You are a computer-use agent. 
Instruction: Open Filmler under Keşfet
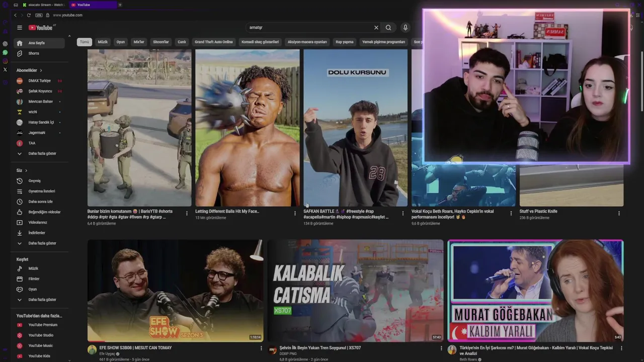[38, 279]
